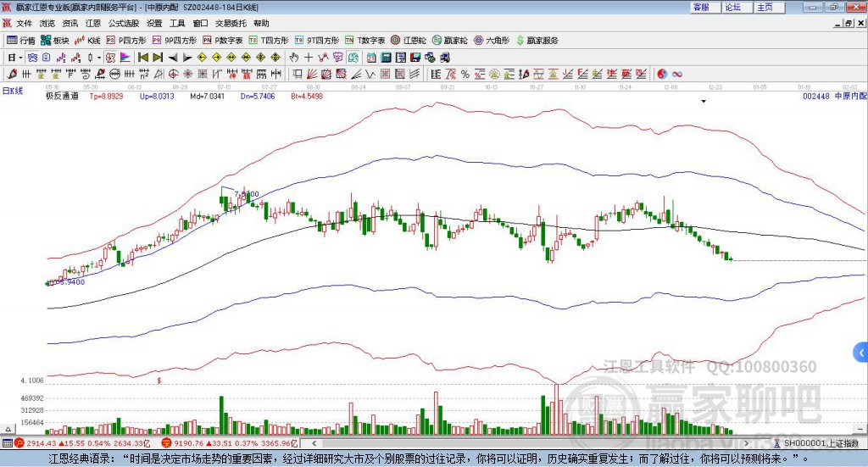Click the keyboard icon in status bar

(7, 443)
